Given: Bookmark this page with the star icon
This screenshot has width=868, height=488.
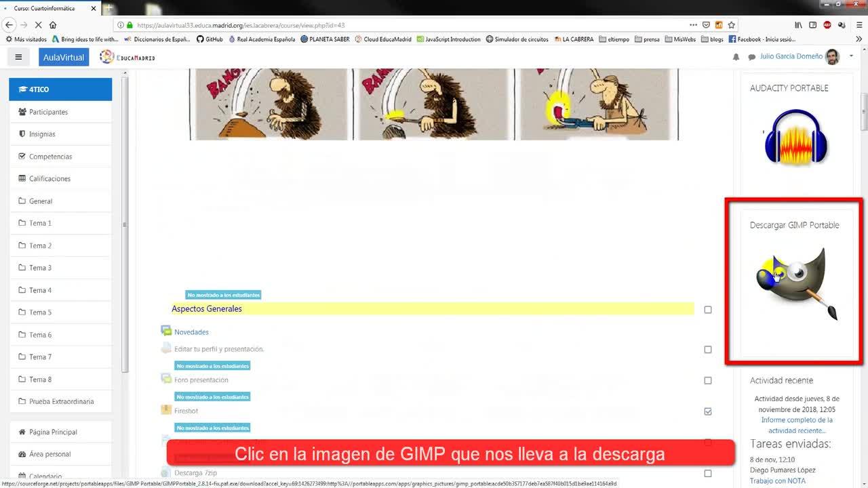Looking at the screenshot, I should [731, 25].
